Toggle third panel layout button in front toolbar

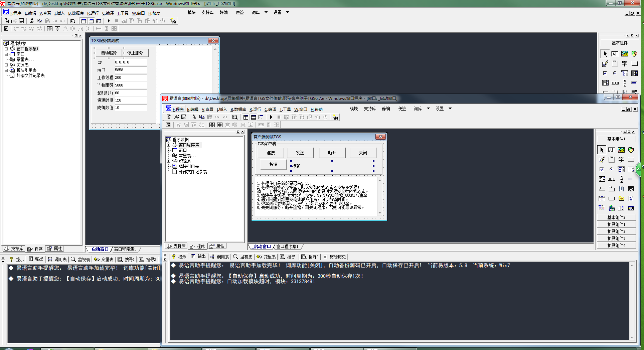(x=261, y=117)
